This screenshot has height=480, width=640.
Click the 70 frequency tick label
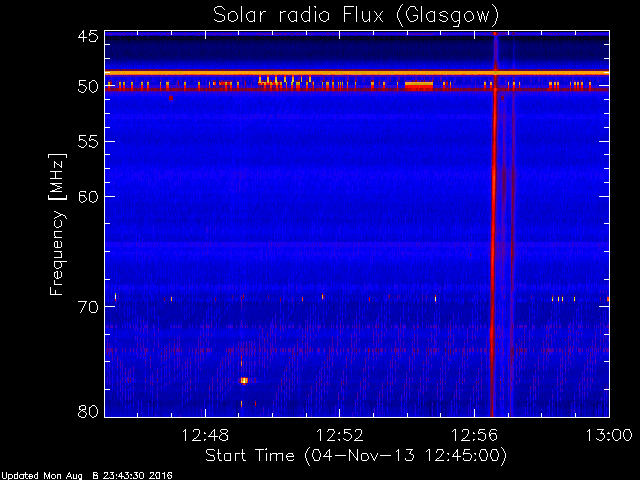[88, 307]
